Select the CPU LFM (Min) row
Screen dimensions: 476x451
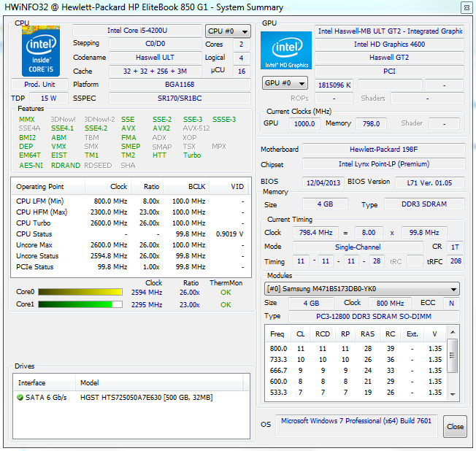(x=131, y=201)
